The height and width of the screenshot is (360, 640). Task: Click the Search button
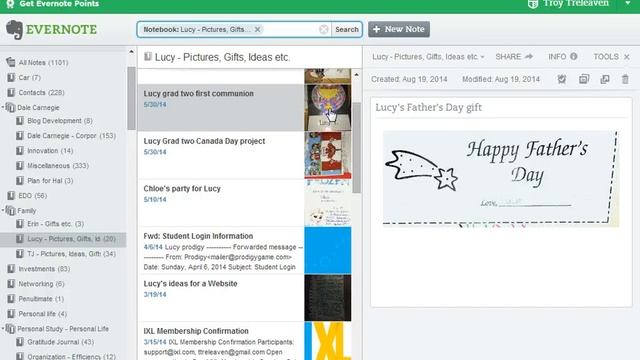[347, 29]
